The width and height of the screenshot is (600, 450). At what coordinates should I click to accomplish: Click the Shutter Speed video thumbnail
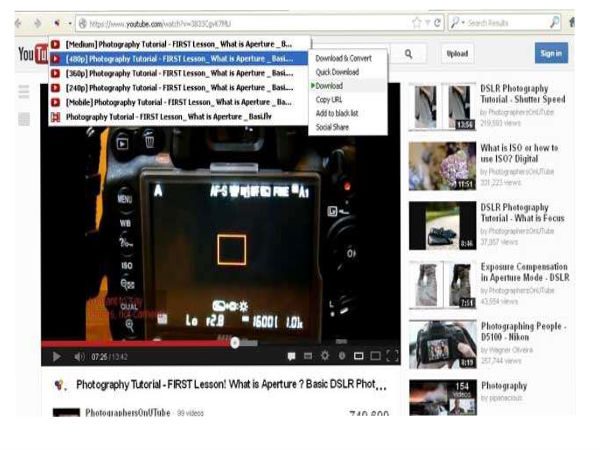coord(442,107)
